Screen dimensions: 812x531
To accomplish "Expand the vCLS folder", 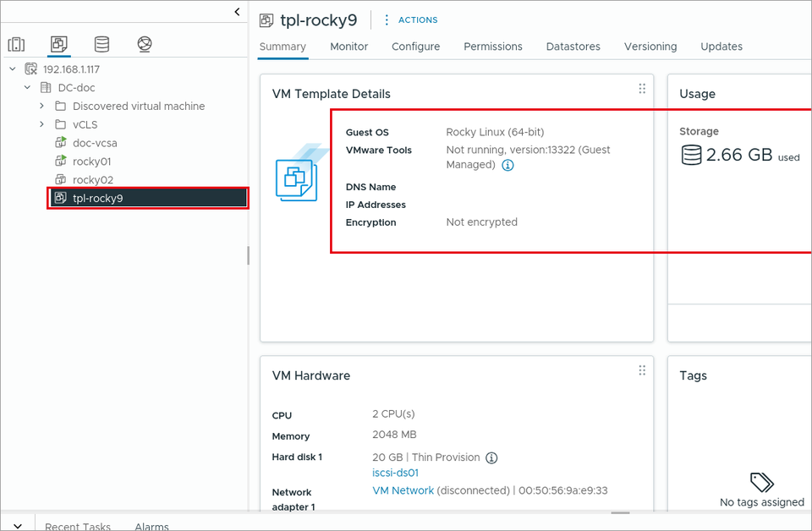I will coord(42,124).
